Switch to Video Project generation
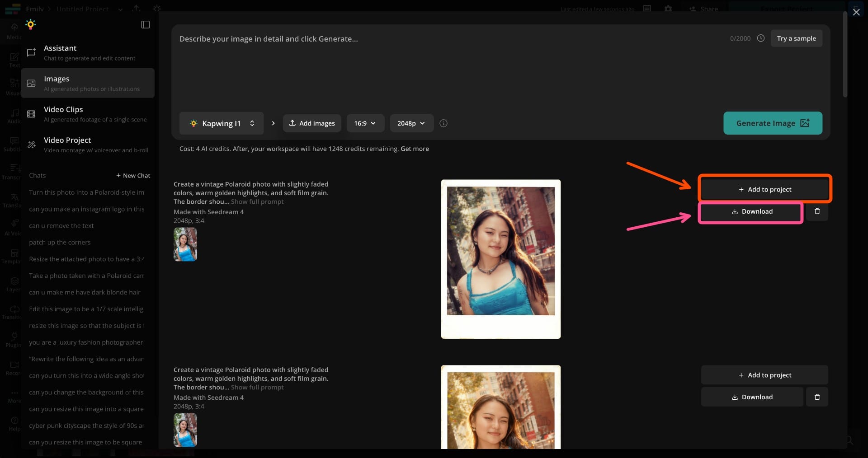 pyautogui.click(x=88, y=145)
